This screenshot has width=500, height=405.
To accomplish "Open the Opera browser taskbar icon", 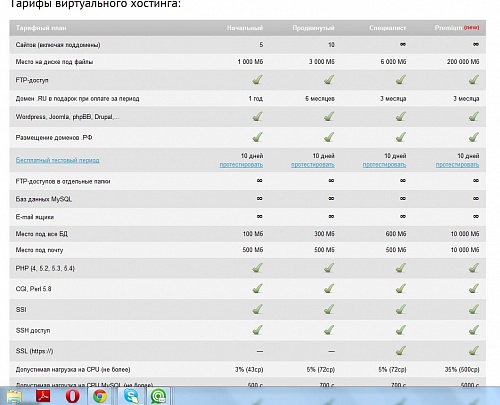I will click(x=72, y=396).
